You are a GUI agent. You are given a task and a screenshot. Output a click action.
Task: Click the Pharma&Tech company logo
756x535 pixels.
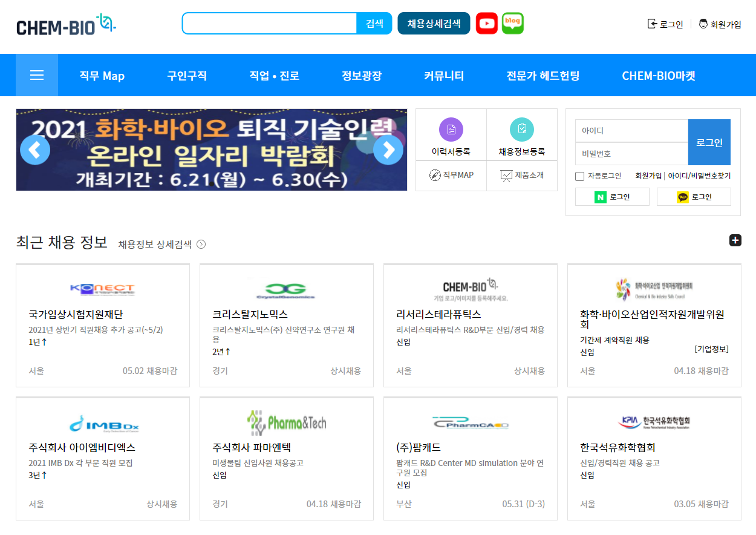(x=287, y=423)
